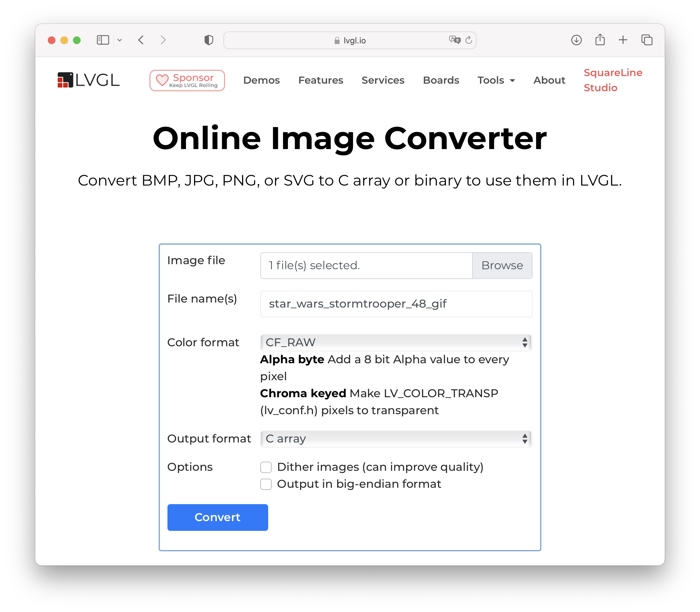Click the translate page icon

click(x=454, y=40)
